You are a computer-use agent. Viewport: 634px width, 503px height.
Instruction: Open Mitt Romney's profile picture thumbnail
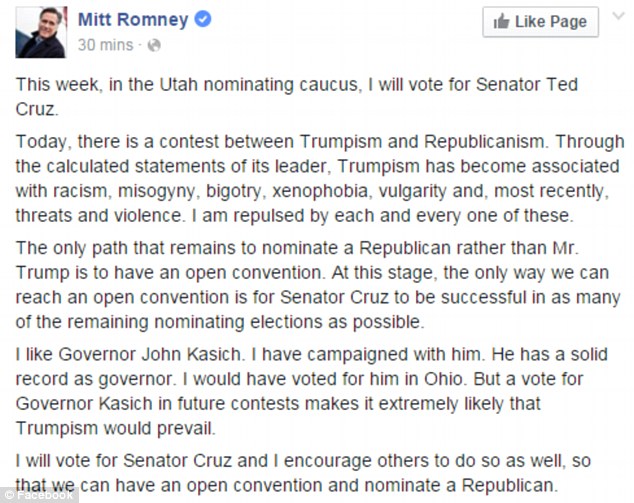tap(41, 31)
